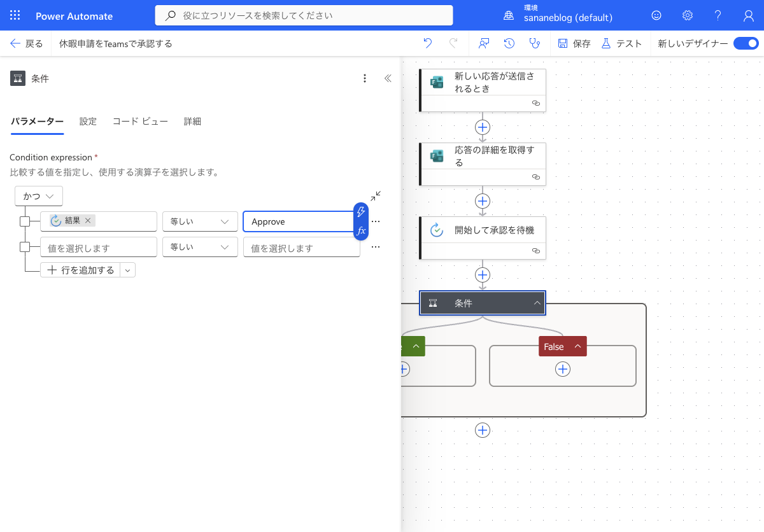Screen dimensions: 764x532
Task: Click 戻る to go back
Action: click(x=27, y=43)
